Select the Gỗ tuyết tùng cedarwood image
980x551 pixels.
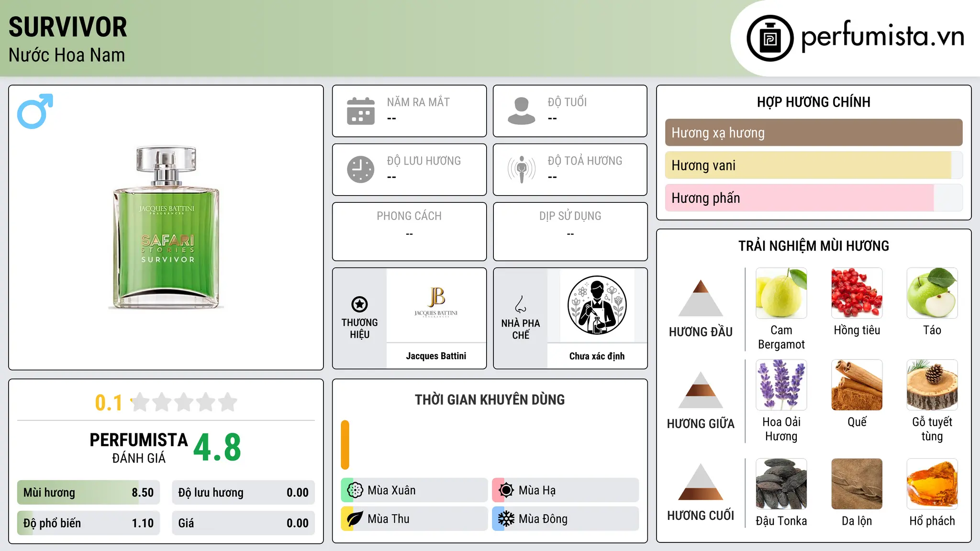coord(932,385)
